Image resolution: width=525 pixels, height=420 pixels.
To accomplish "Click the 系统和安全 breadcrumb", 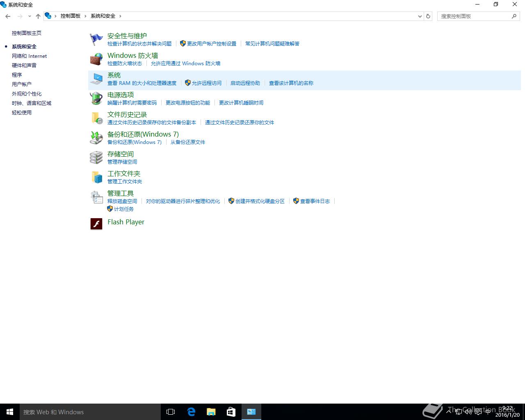I will tap(103, 16).
